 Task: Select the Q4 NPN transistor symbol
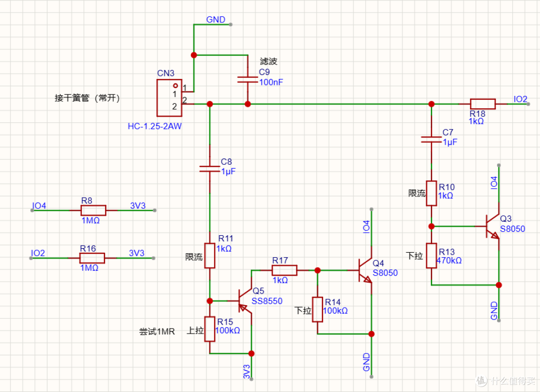tap(365, 270)
